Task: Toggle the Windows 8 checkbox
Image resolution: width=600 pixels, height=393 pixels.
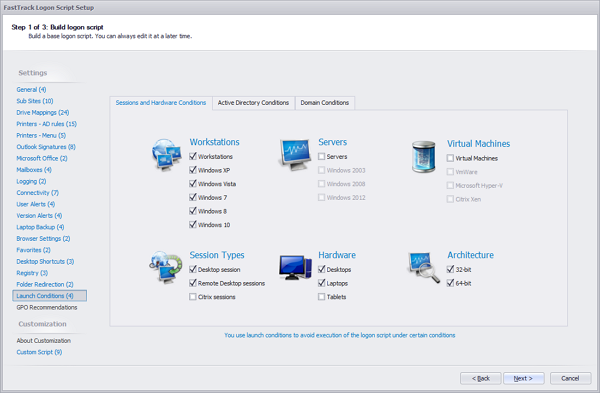Action: [x=193, y=211]
